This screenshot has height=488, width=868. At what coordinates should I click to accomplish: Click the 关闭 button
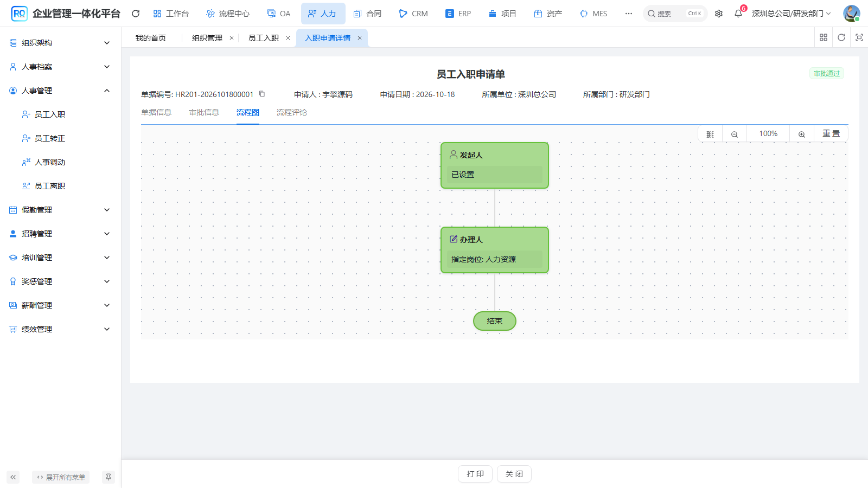(x=514, y=474)
